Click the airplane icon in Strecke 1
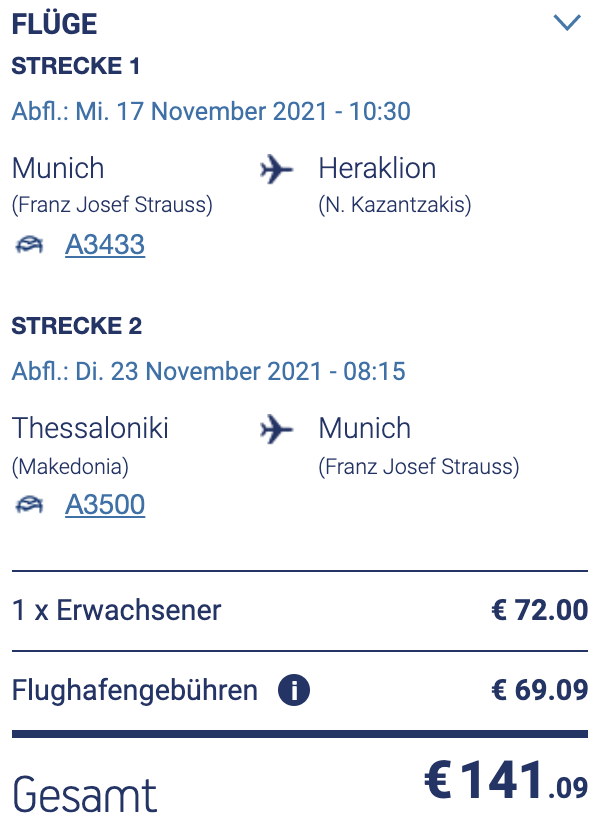606x826 pixels. pyautogui.click(x=277, y=169)
